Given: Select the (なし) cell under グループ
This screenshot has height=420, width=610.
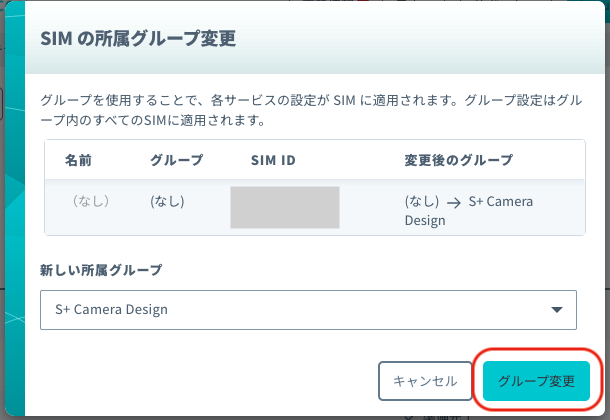Looking at the screenshot, I should pyautogui.click(x=167, y=201).
